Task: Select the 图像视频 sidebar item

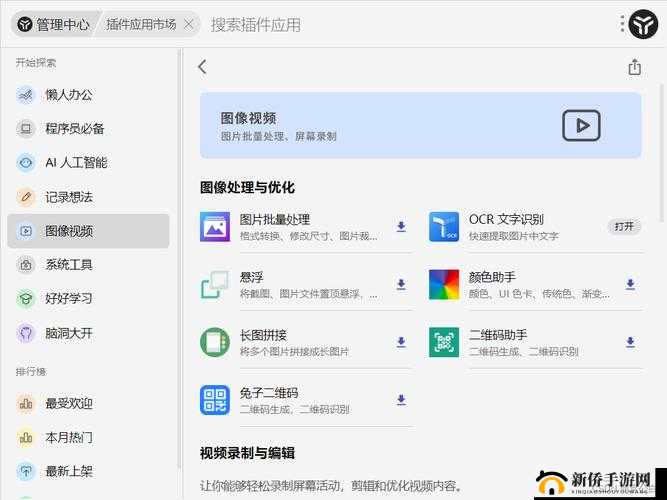Action: point(88,231)
